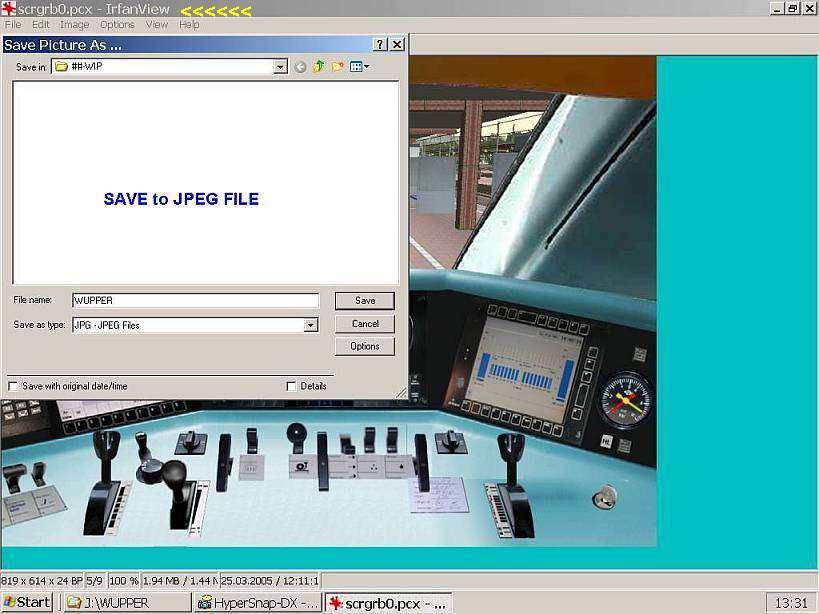Open the View Menu icon dropdown
Viewport: 819px width, 614px height.
(359, 66)
